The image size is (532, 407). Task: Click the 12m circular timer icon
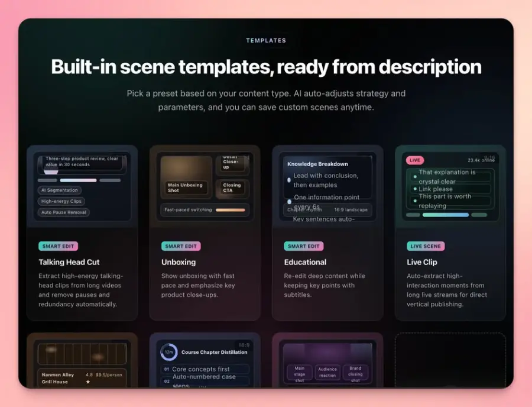click(x=168, y=352)
